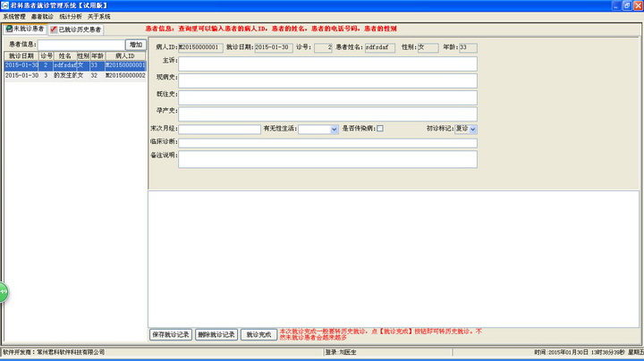The width and height of the screenshot is (644, 361).
Task: Click the 临床诊断 input field
Action: 327,143
